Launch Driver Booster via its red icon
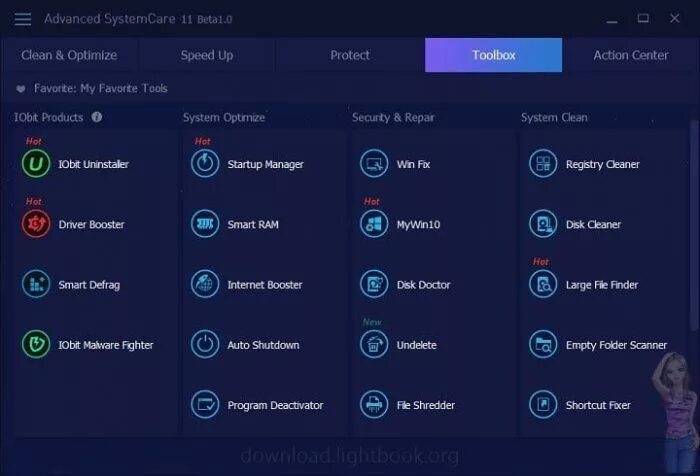This screenshot has width=700, height=476. click(x=36, y=224)
